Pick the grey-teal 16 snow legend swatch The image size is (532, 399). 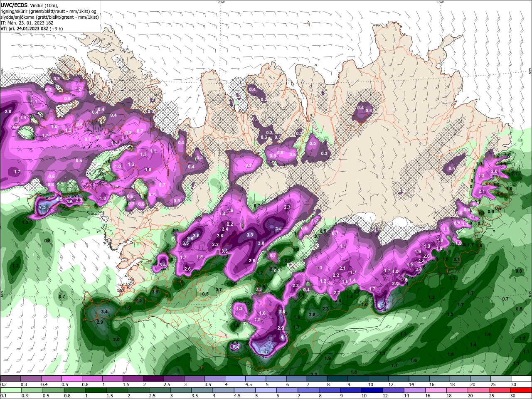pos(439,379)
